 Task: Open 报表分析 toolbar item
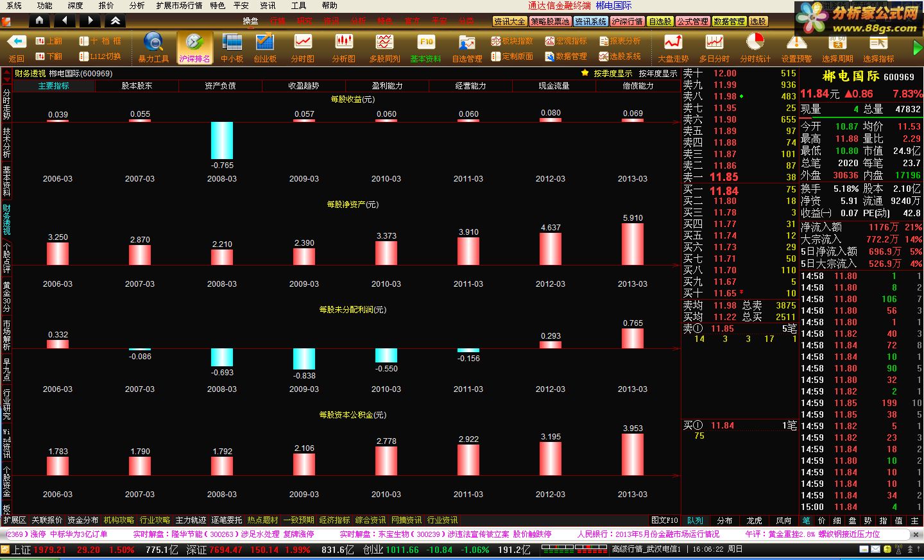[x=620, y=40]
